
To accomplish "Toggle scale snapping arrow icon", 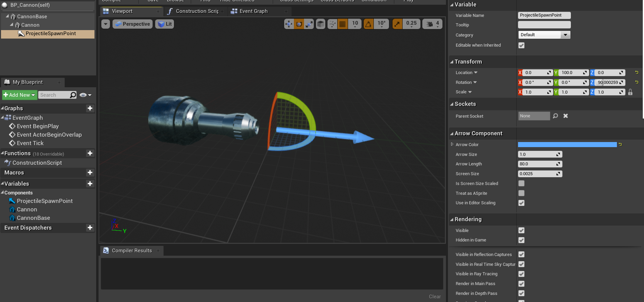I will [397, 24].
